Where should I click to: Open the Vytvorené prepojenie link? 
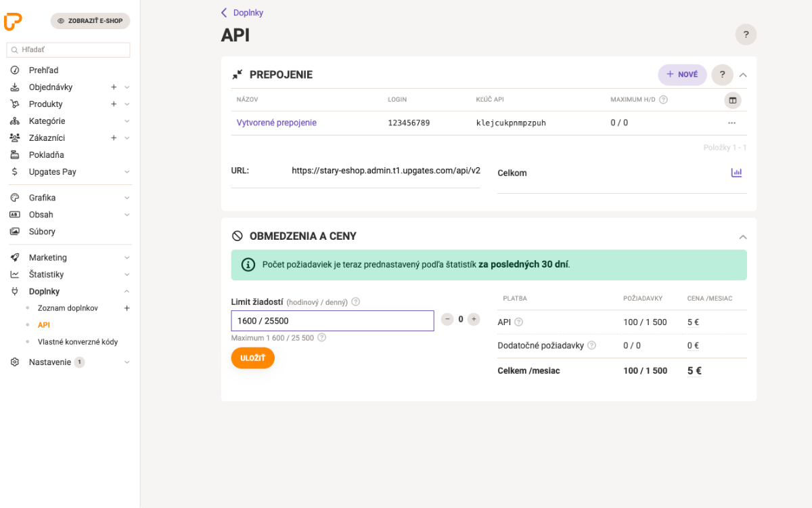click(x=276, y=123)
